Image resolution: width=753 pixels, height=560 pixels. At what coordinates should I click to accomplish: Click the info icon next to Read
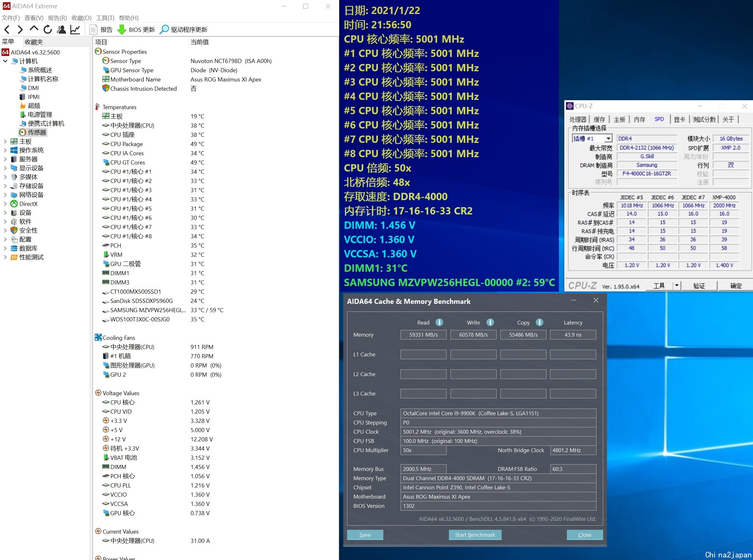pyautogui.click(x=439, y=322)
